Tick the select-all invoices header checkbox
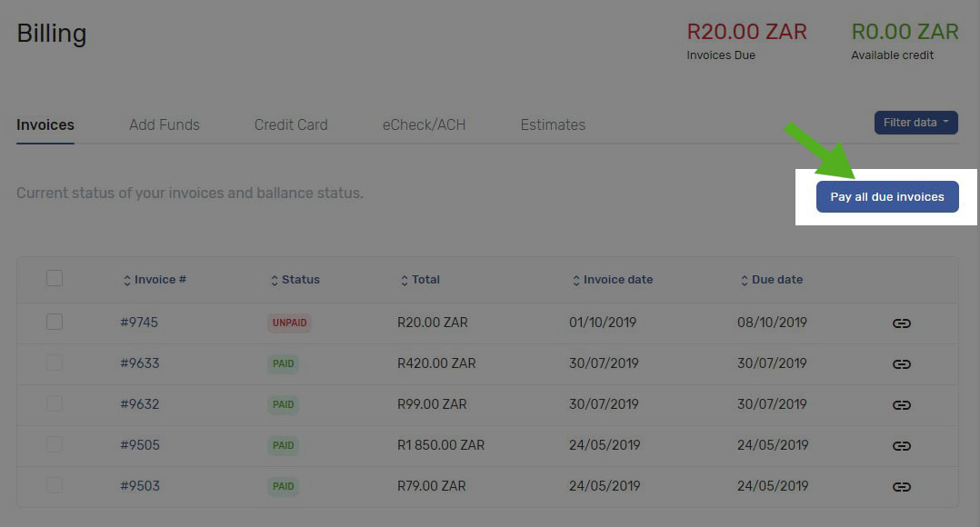Screen dimensions: 980x527 (x=55, y=278)
